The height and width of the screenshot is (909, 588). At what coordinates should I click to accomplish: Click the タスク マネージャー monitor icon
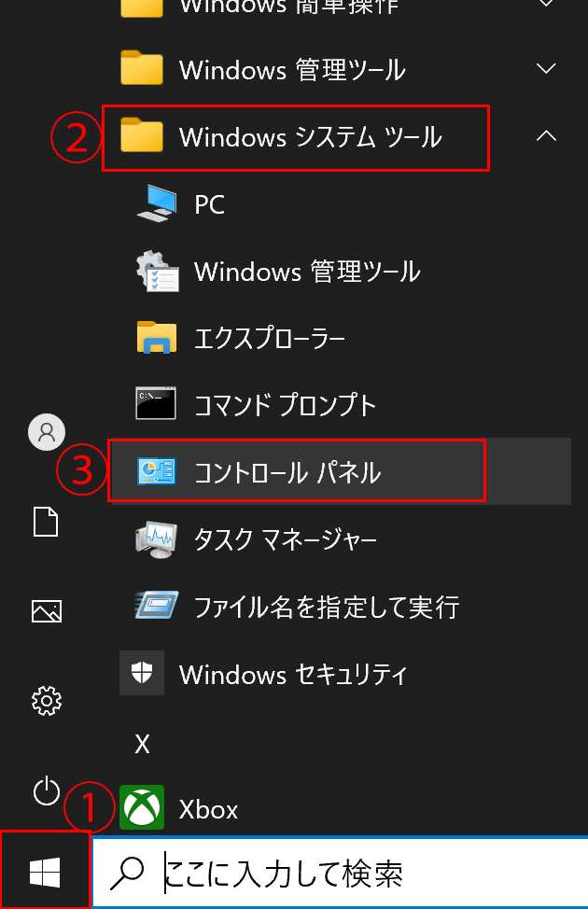click(x=156, y=539)
